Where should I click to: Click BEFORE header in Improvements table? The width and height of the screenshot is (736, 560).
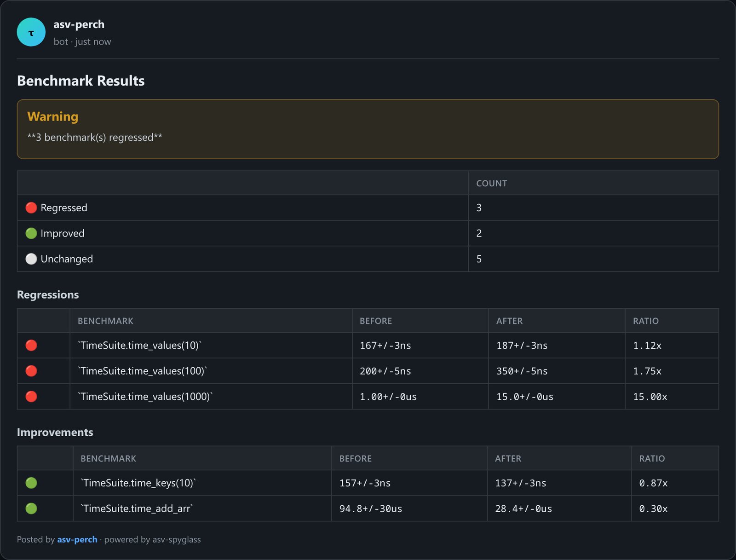[x=355, y=458]
